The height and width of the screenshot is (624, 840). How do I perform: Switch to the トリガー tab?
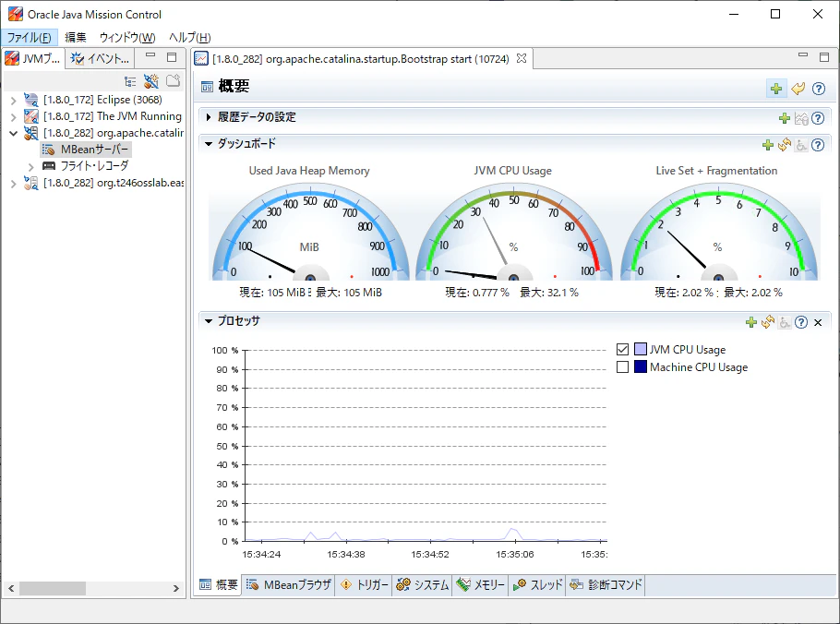(x=365, y=585)
